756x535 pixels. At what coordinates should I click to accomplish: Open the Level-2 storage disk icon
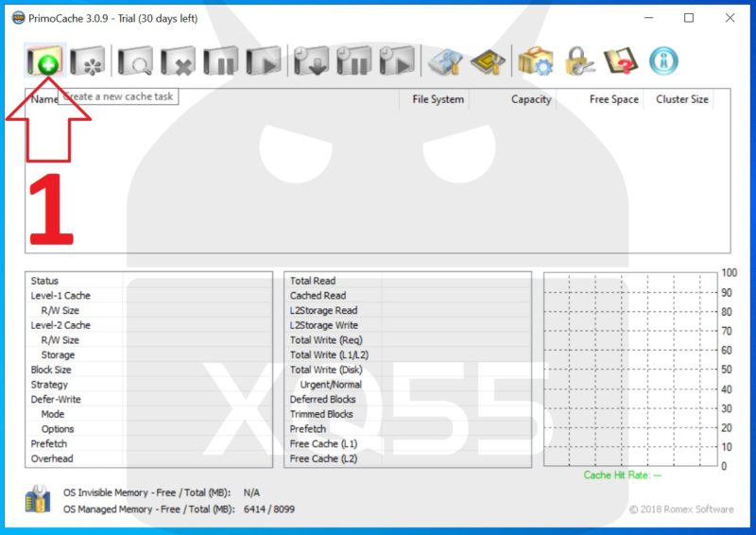click(444, 62)
